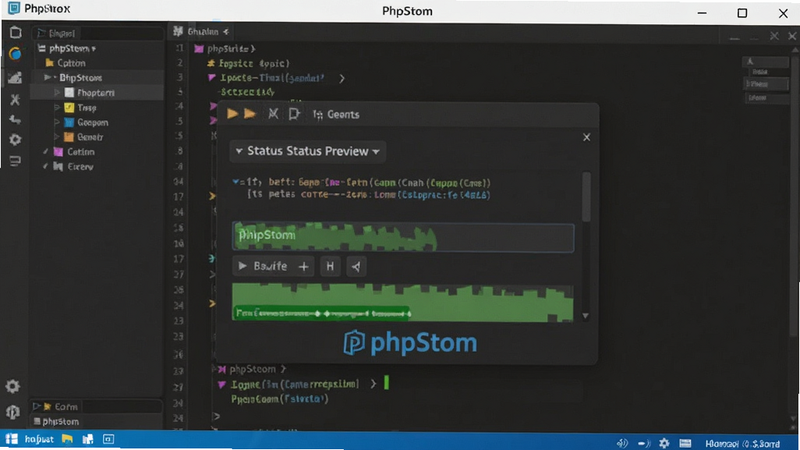
Task: Select the Goopom item in tree
Action: 86,122
